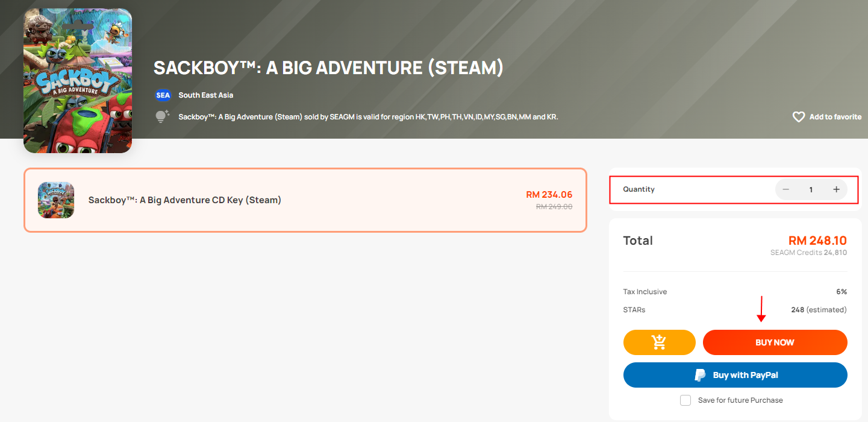Click the RM 234.06 discounted price
This screenshot has height=422, width=868.
pos(549,195)
